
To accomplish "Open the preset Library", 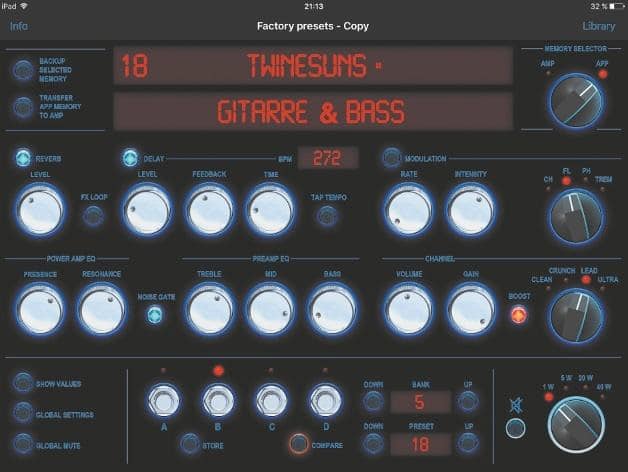I will coord(598,26).
